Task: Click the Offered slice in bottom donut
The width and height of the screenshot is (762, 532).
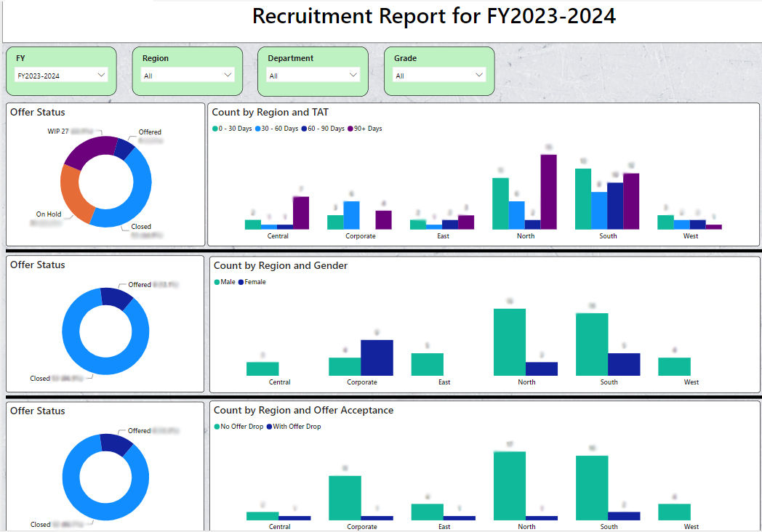Action: pos(118,444)
